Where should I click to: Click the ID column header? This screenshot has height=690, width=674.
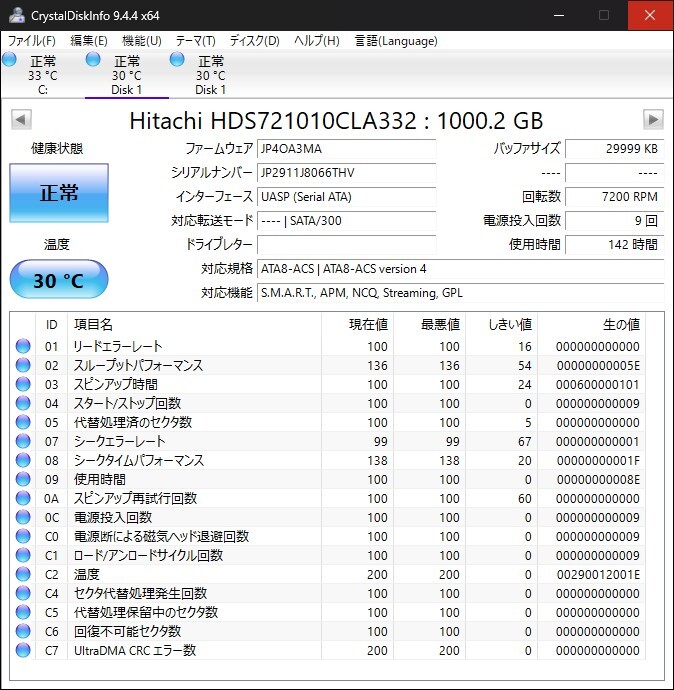(x=51, y=325)
